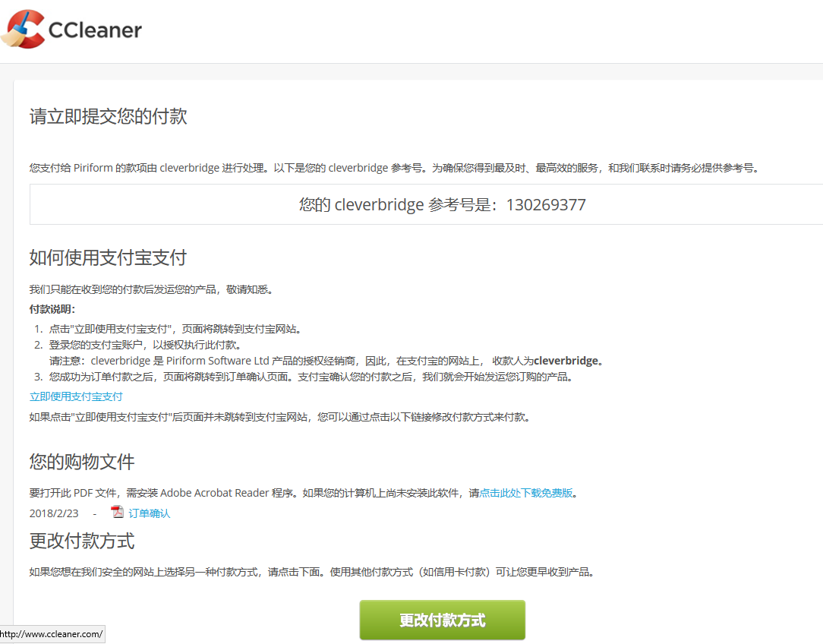823x644 pixels.
Task: Click step 3 about 订单确认页面
Action: click(311, 377)
